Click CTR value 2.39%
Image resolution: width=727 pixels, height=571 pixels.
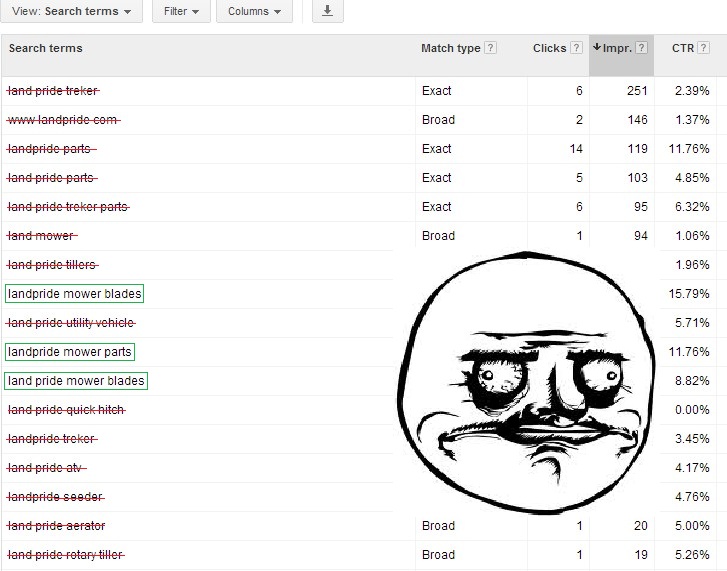coord(692,91)
